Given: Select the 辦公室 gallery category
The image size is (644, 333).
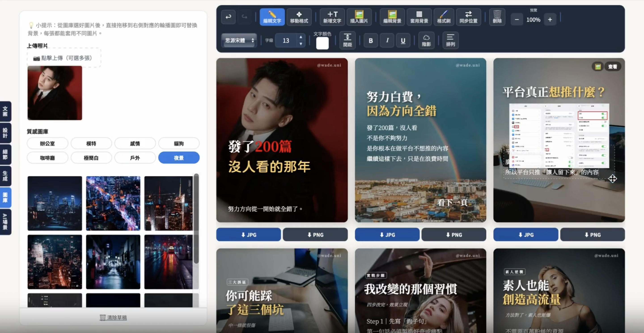Looking at the screenshot, I should coord(47,144).
